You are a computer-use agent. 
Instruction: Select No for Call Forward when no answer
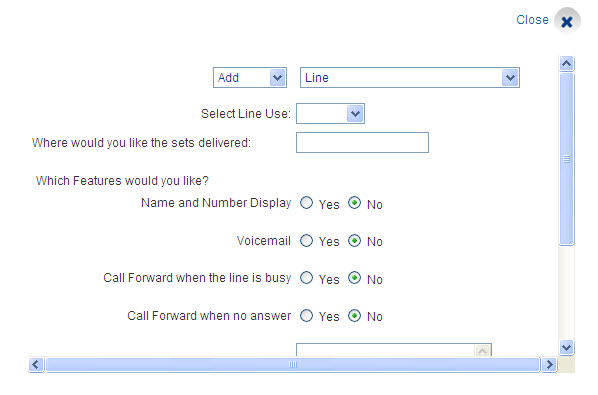pyautogui.click(x=354, y=315)
